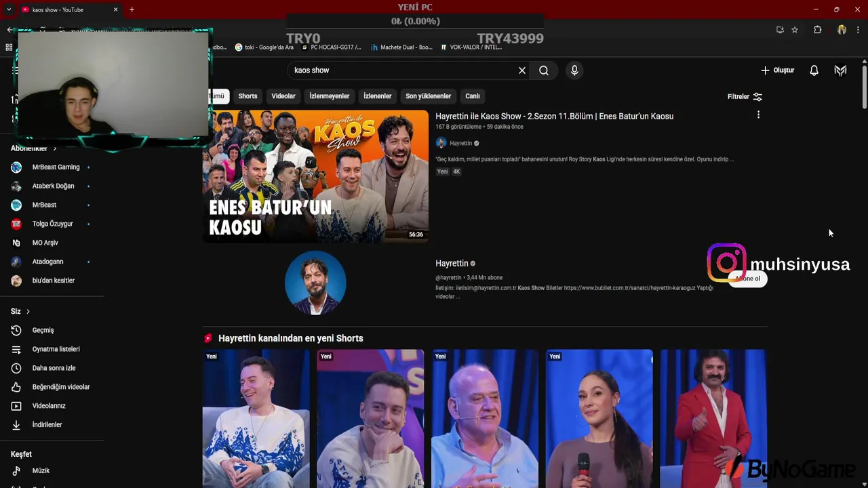The height and width of the screenshot is (488, 868).
Task: Click the install app icon in address bar
Action: 780,30
